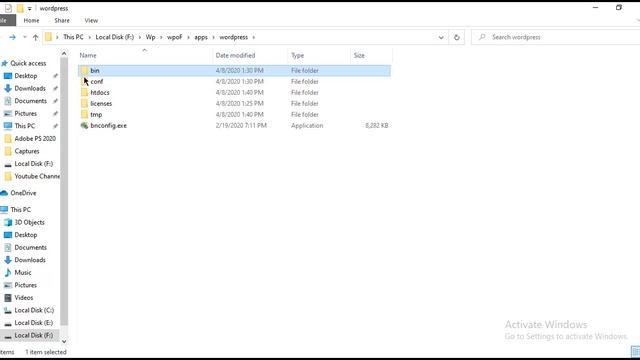The height and width of the screenshot is (360, 640).
Task: Click navigation pane scroll up arrow
Action: 64,53
